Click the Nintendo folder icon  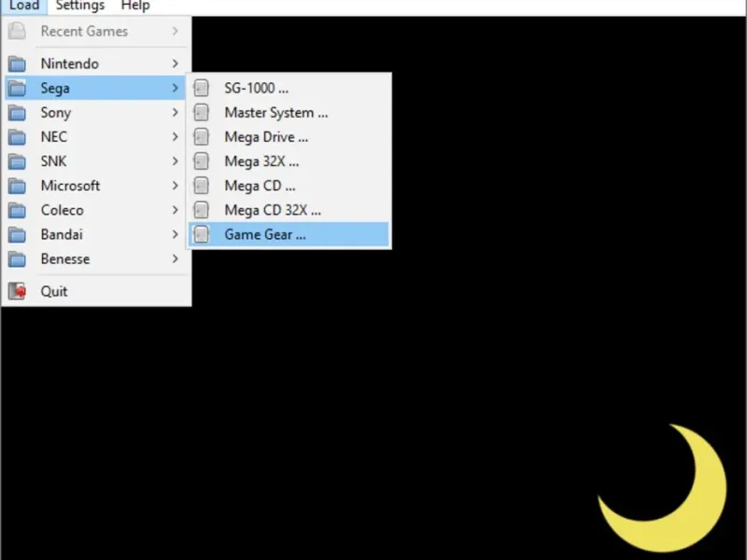click(x=17, y=63)
